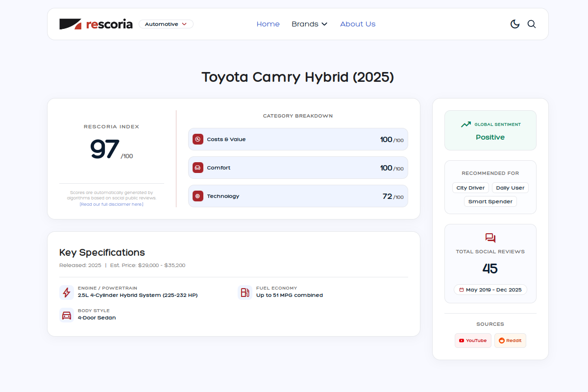
Task: Click the Costs & Value icon
Action: [198, 139]
